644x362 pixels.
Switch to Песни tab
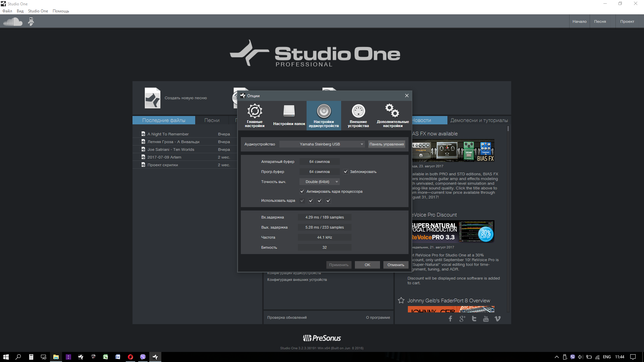212,120
